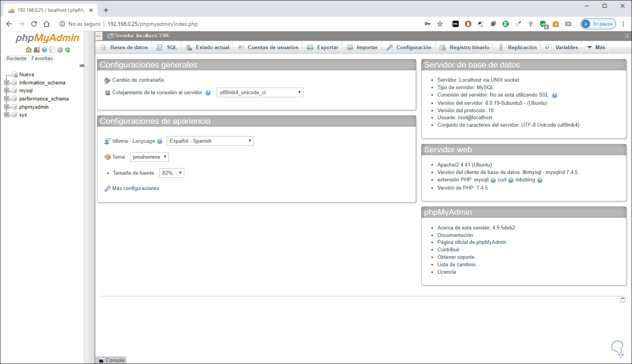Expand the sys database node

click(x=7, y=115)
